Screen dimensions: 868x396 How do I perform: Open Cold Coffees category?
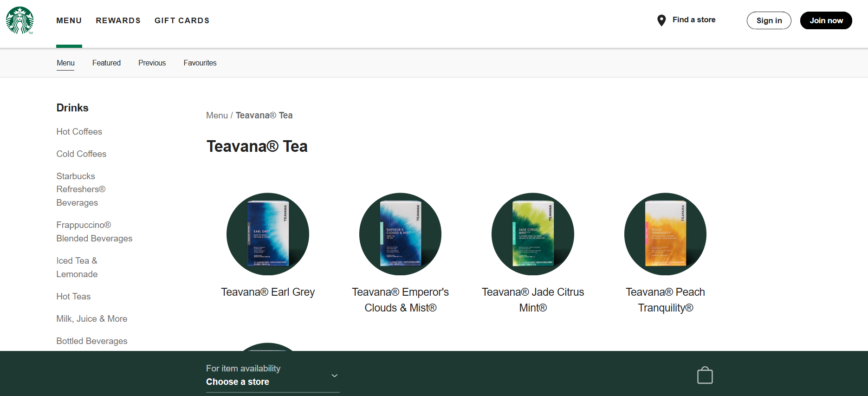(81, 154)
